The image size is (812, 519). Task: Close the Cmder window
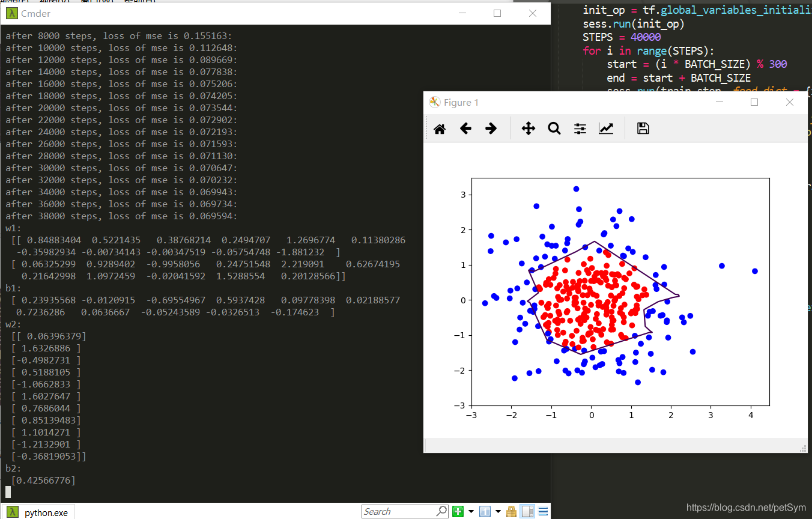(x=533, y=13)
